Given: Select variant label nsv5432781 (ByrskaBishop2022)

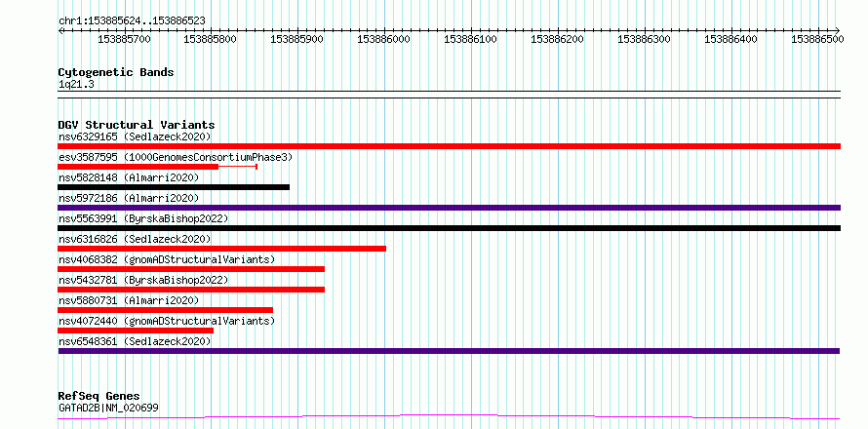Looking at the screenshot, I should (142, 280).
